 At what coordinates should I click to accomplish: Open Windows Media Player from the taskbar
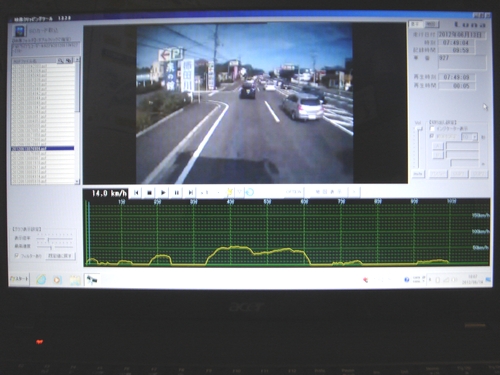click(57, 280)
